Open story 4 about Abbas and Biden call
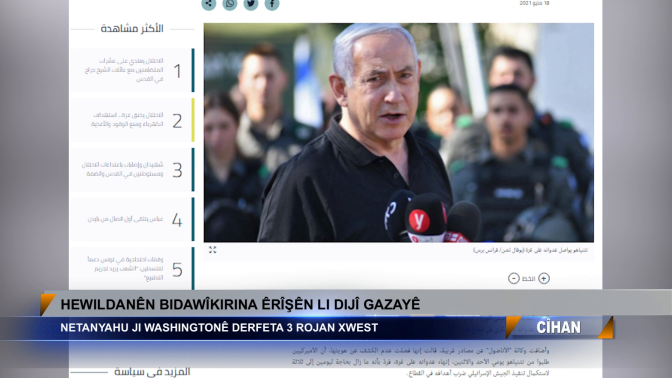672x378 pixels. click(x=132, y=219)
